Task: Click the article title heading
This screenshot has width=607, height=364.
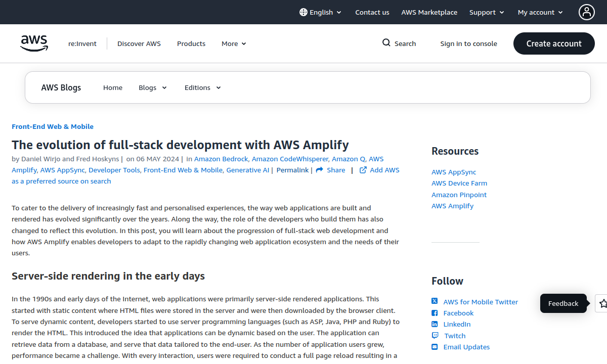Action: click(x=180, y=145)
